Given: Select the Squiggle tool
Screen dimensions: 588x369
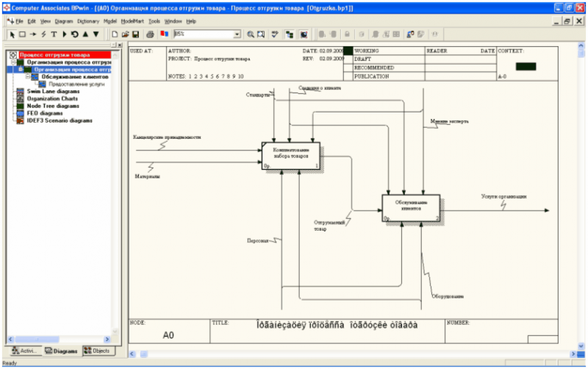Looking at the screenshot, I should pyautogui.click(x=43, y=35).
